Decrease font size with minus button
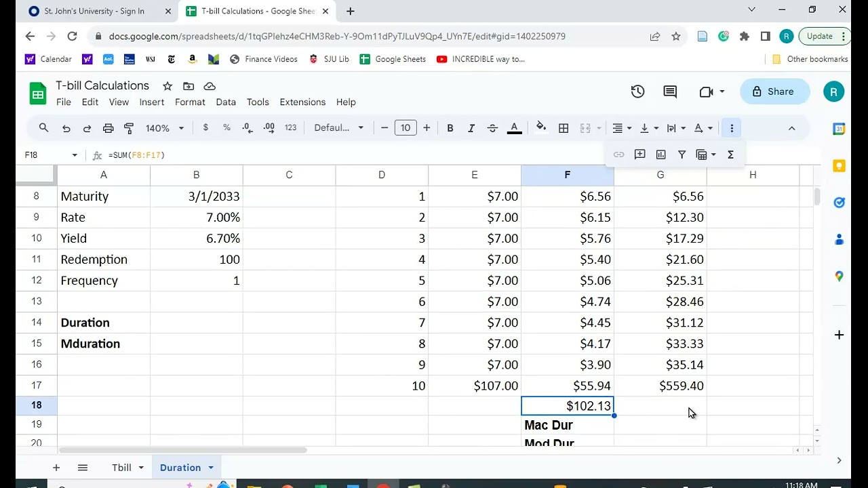The height and width of the screenshot is (488, 868). 384,127
